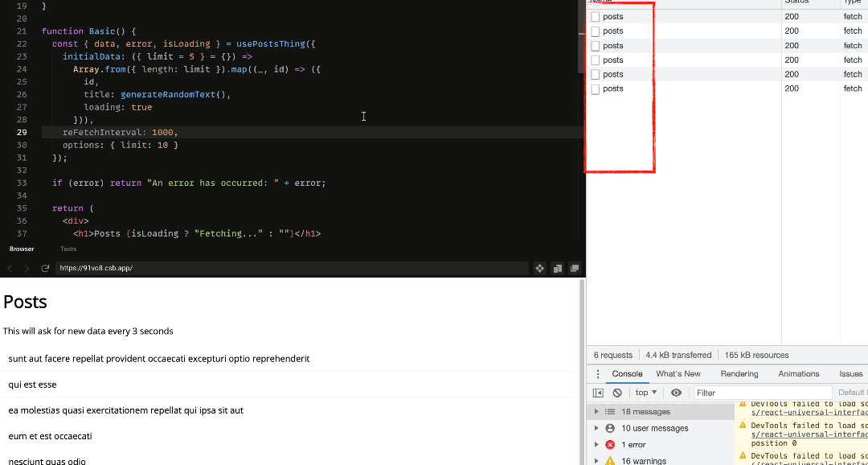The image size is (868, 465).
Task: Click the '6 requests' status bar entry
Action: click(612, 356)
